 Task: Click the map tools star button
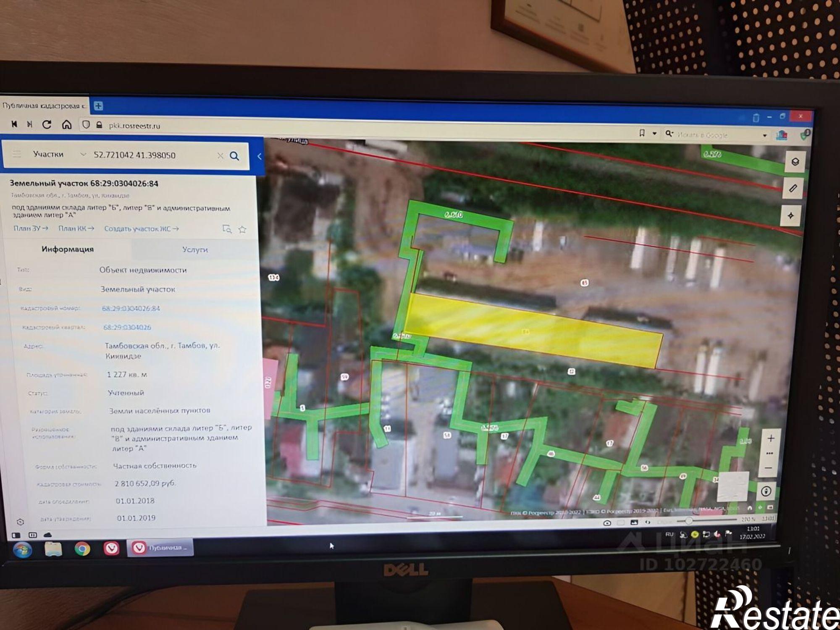coord(791,215)
